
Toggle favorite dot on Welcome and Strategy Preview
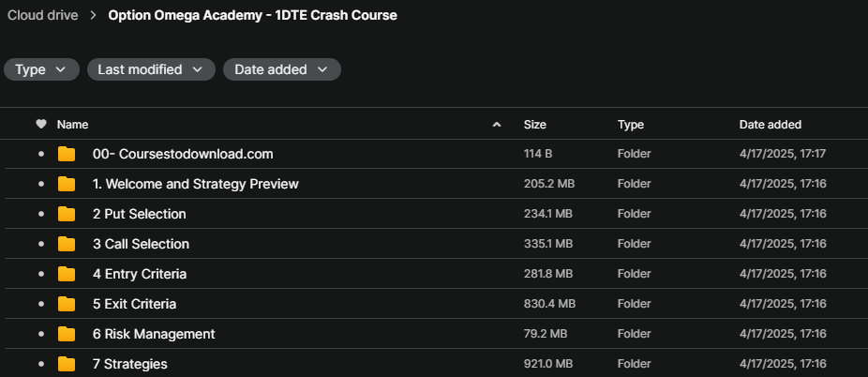pyautogui.click(x=41, y=184)
